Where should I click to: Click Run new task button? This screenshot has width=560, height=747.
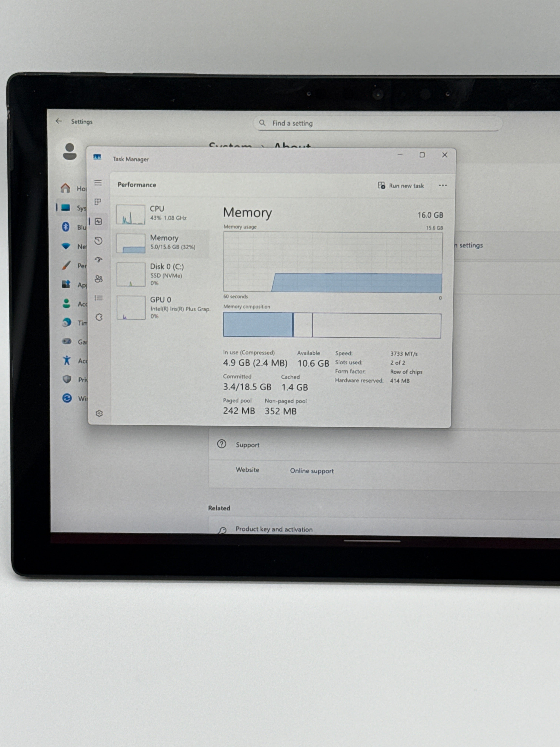coord(401,185)
